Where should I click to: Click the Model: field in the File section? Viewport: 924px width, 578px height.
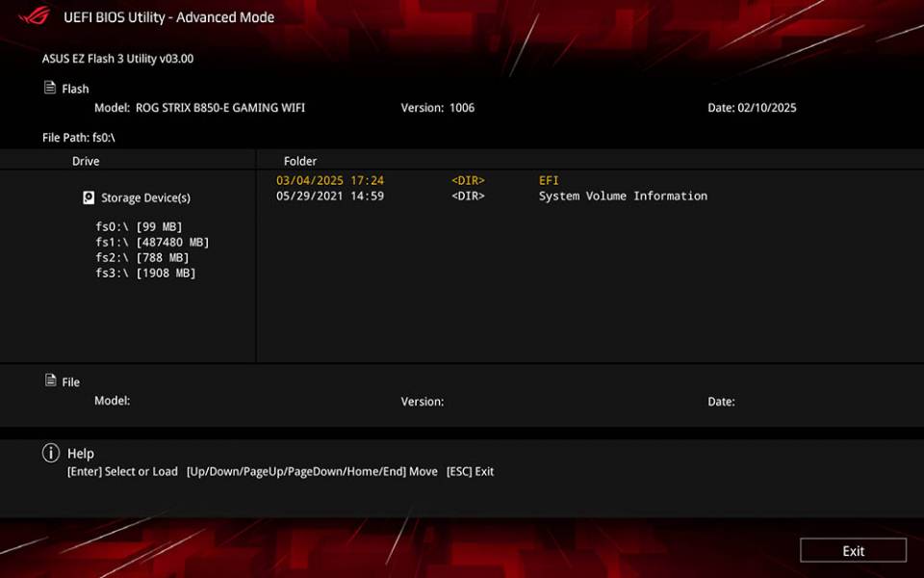pos(112,401)
